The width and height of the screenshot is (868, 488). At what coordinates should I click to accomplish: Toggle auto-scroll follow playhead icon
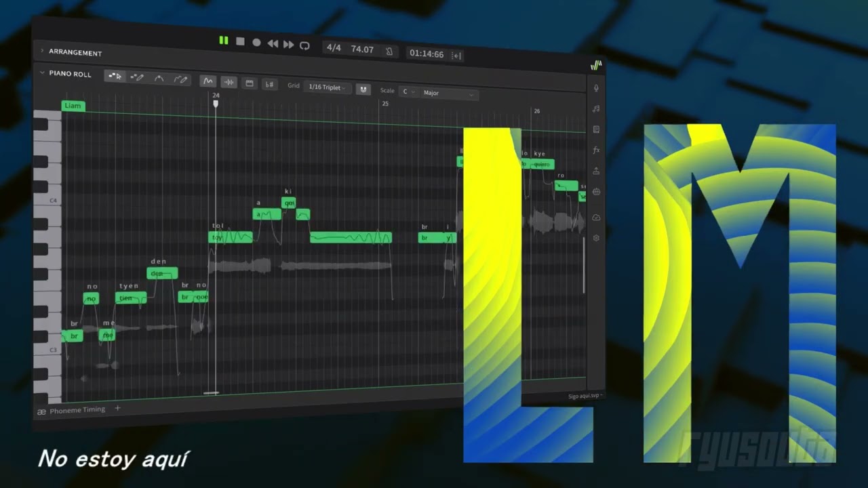pos(456,56)
